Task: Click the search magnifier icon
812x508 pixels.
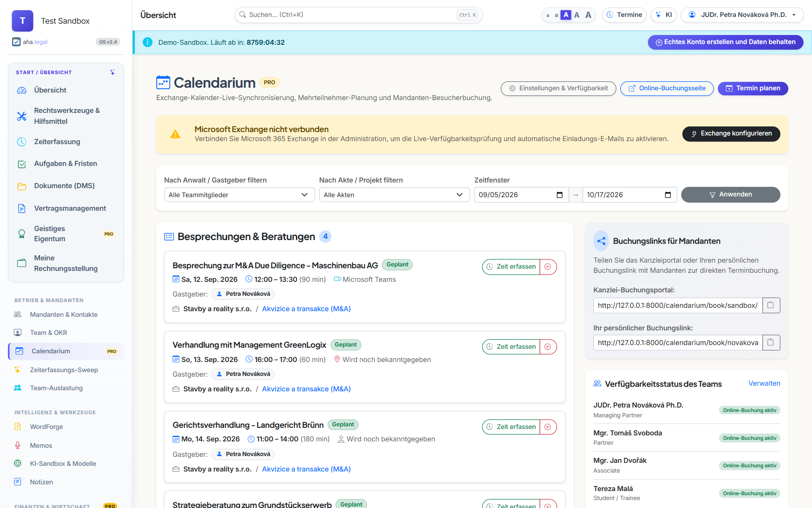Action: (x=243, y=15)
